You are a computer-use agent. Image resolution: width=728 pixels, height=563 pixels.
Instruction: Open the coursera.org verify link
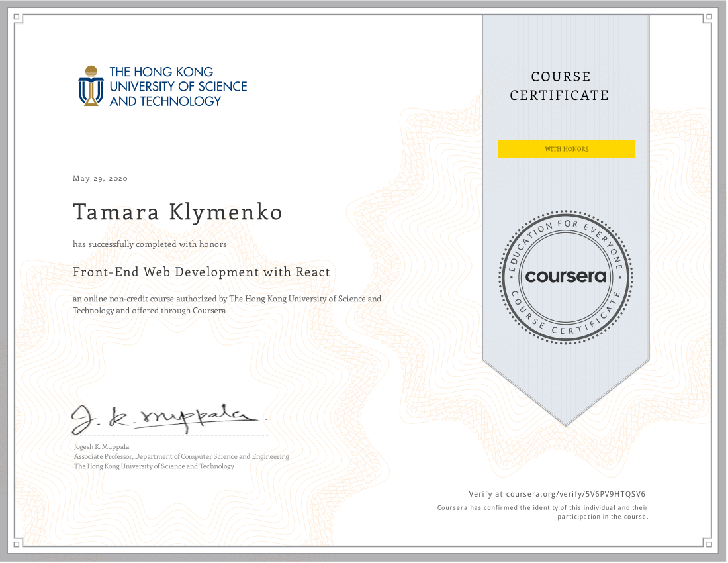[x=574, y=494]
